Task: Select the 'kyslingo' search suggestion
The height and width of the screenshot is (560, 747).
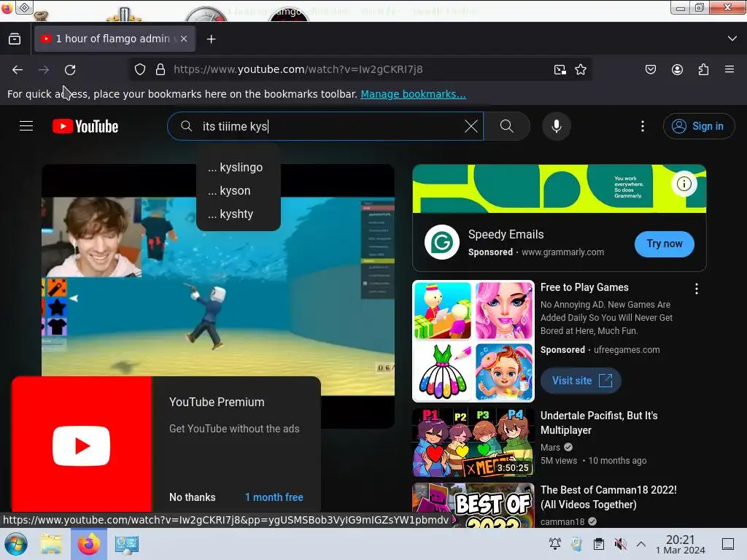Action: pos(239,168)
